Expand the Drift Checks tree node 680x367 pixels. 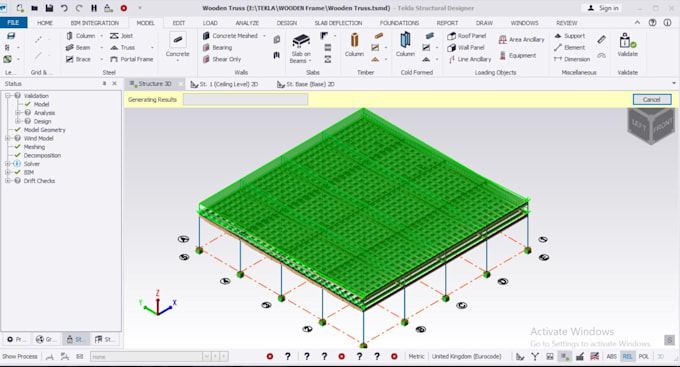point(7,181)
